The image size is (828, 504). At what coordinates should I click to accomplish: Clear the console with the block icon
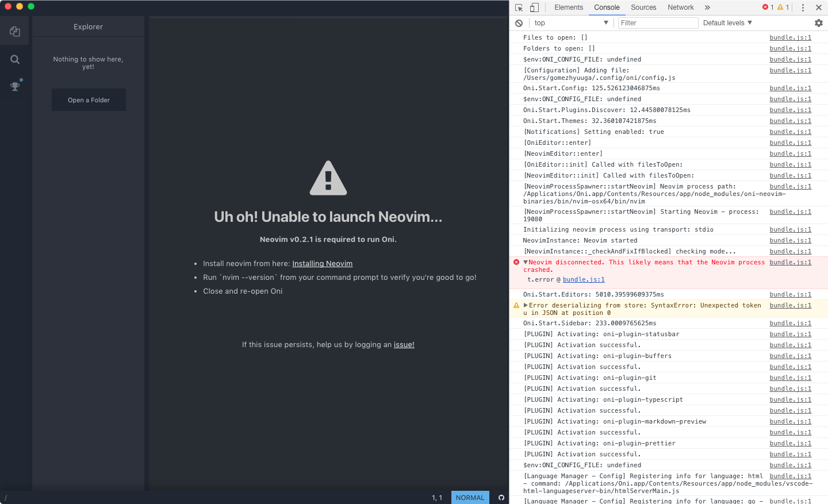click(x=519, y=23)
